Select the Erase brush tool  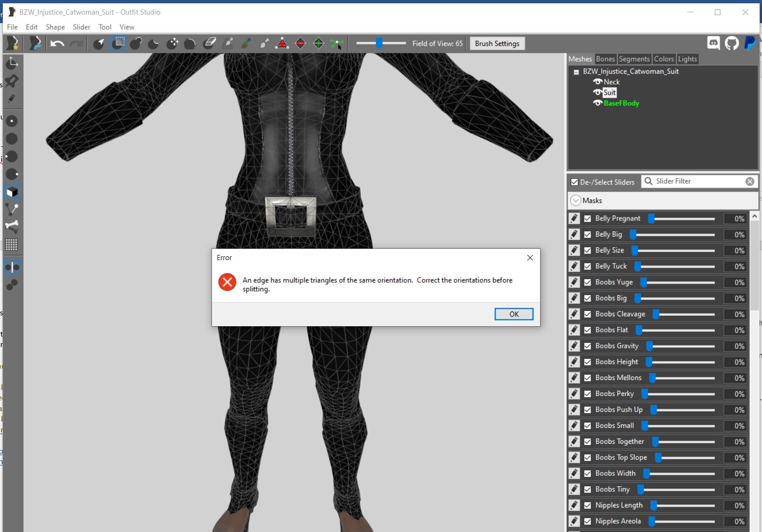tap(210, 44)
